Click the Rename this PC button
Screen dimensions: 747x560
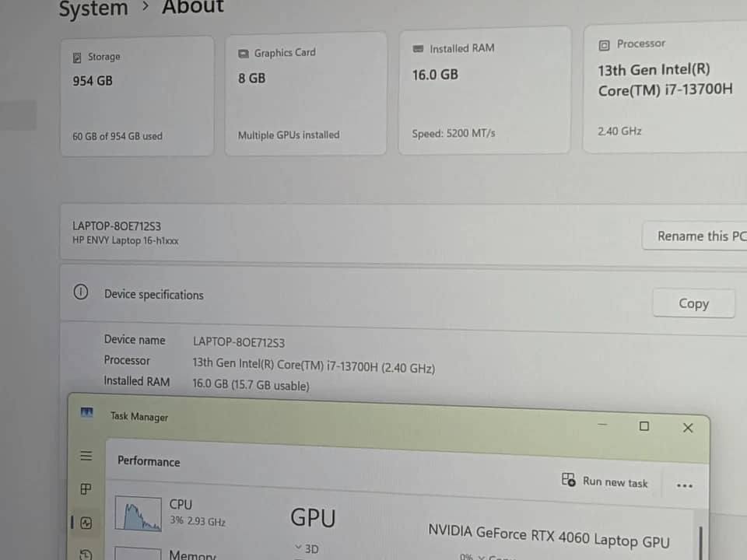695,236
